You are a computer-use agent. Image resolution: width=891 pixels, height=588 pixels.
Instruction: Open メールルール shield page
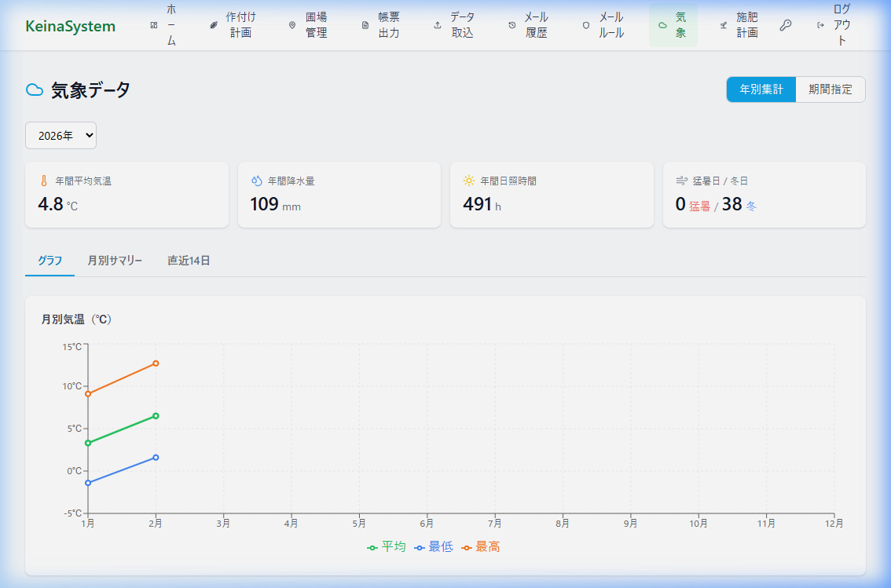pos(603,25)
